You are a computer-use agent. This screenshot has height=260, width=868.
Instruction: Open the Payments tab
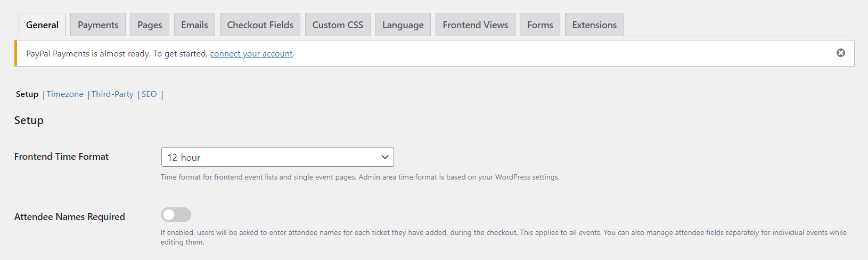coord(98,25)
